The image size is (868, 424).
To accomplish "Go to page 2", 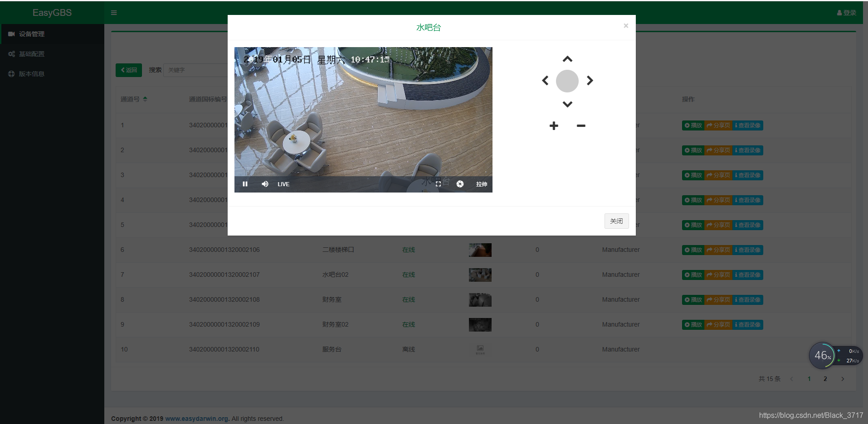I will tap(825, 379).
